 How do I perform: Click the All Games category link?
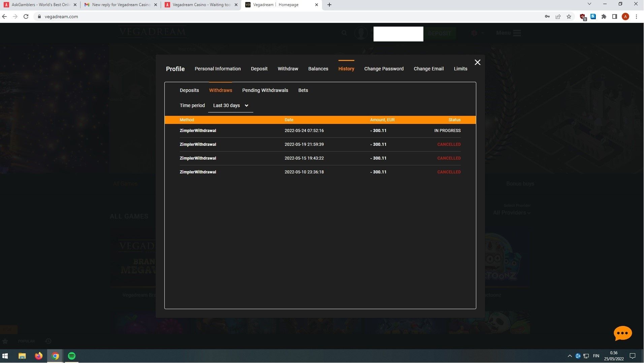[125, 184]
